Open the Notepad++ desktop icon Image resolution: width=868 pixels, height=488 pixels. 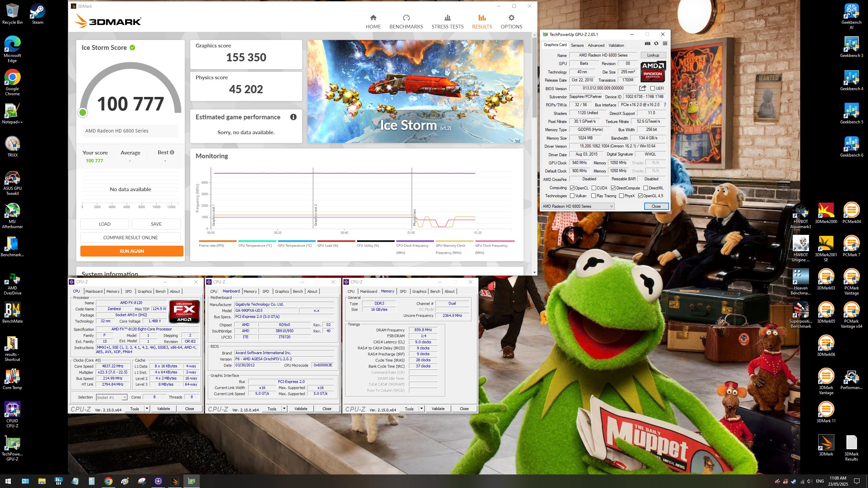[12, 114]
